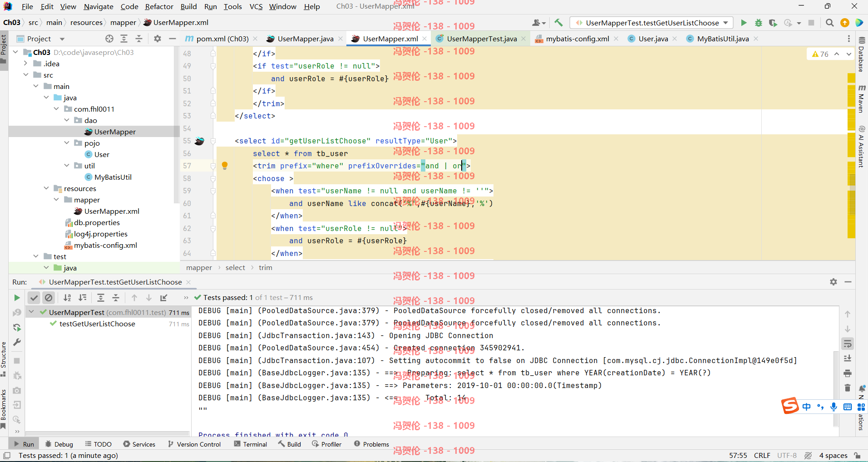The image size is (868, 462).
Task: Switch to UserMapperTest.java tab
Action: pyautogui.click(x=482, y=39)
